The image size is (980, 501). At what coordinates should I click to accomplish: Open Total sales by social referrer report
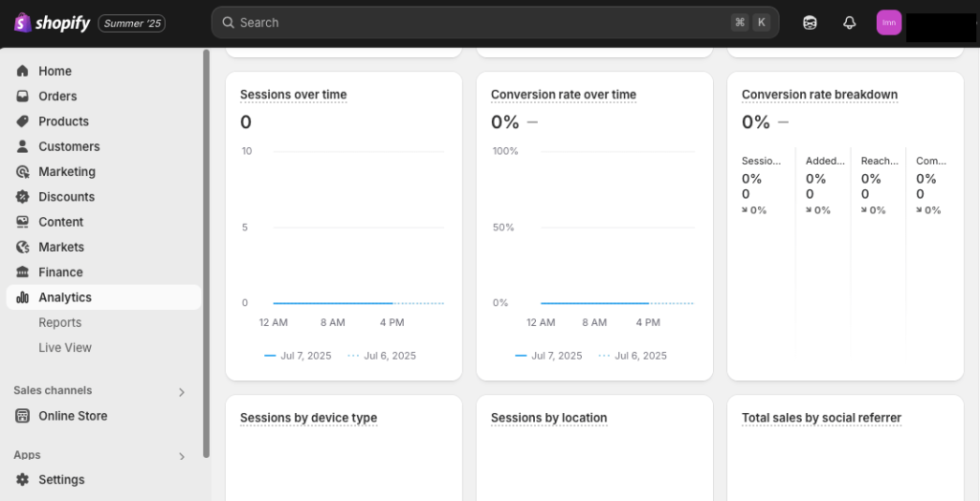[821, 417]
